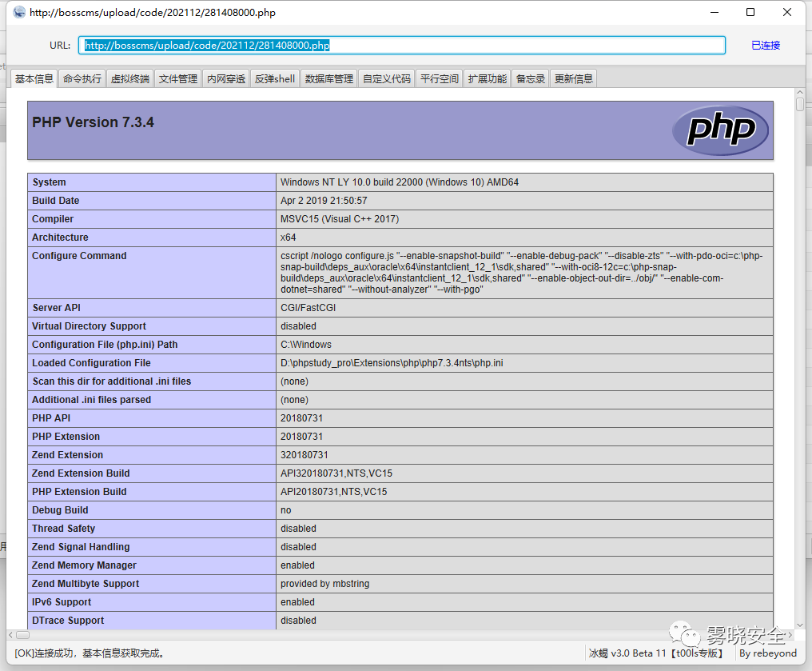Open the 平行空间 tab
The image size is (812, 671).
coord(439,78)
